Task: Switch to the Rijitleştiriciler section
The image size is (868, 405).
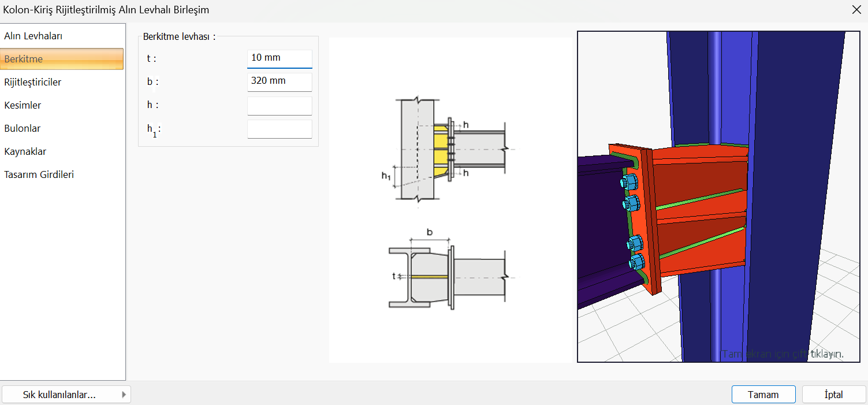Action: pyautogui.click(x=33, y=82)
